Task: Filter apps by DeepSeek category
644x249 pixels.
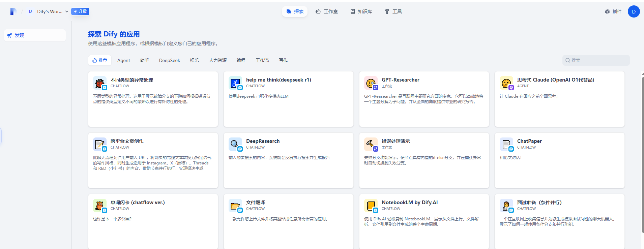Action: click(170, 60)
